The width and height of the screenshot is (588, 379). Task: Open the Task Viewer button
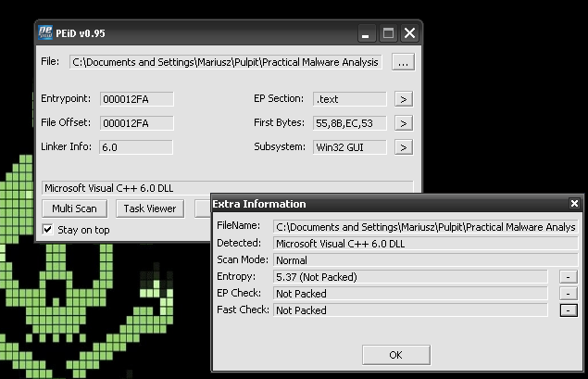click(x=150, y=208)
